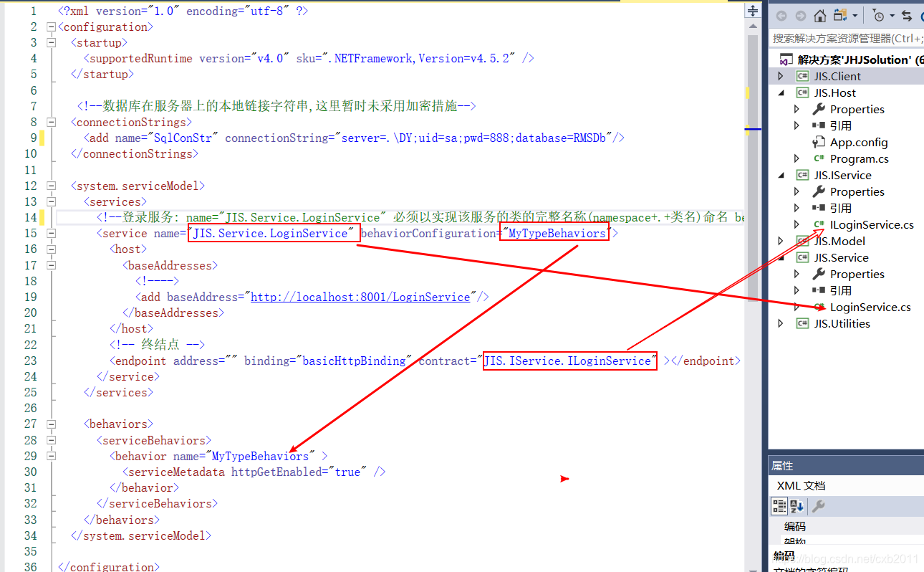Expand the Program.cs file node

point(797,158)
